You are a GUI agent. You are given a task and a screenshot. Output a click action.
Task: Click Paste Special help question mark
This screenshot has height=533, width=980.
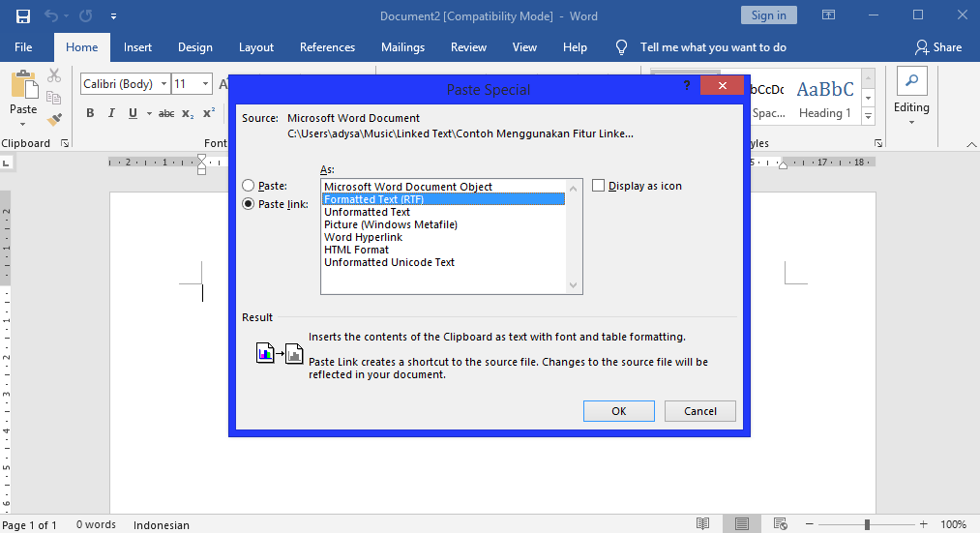(687, 85)
